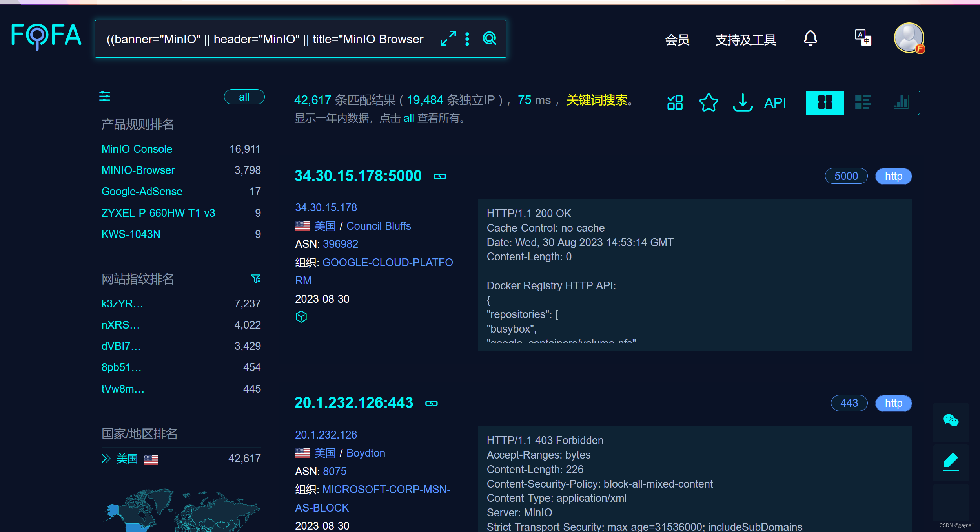This screenshot has height=532, width=980.
Task: Open 支持及工具 menu
Action: (x=745, y=40)
